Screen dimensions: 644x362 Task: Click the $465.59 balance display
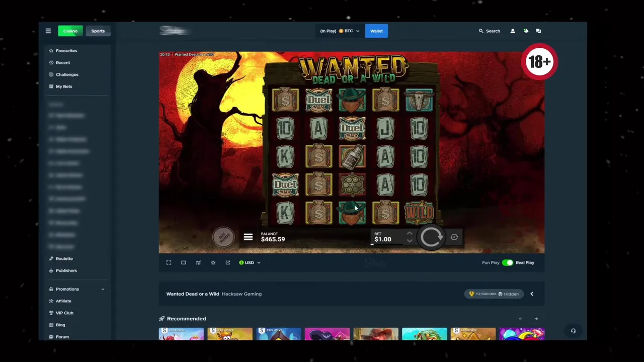point(273,239)
